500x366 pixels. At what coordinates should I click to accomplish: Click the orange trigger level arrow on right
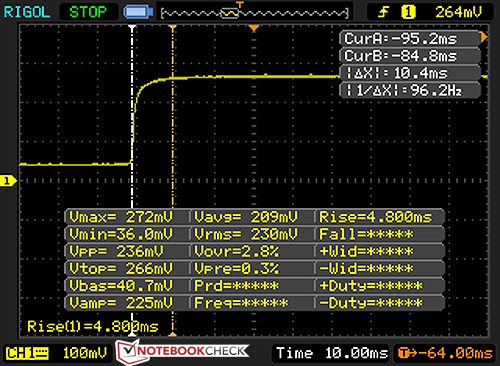tap(484, 37)
